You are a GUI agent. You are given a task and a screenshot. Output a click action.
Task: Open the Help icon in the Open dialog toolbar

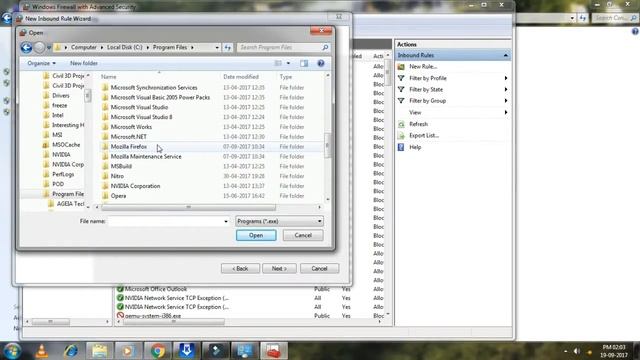(321, 63)
